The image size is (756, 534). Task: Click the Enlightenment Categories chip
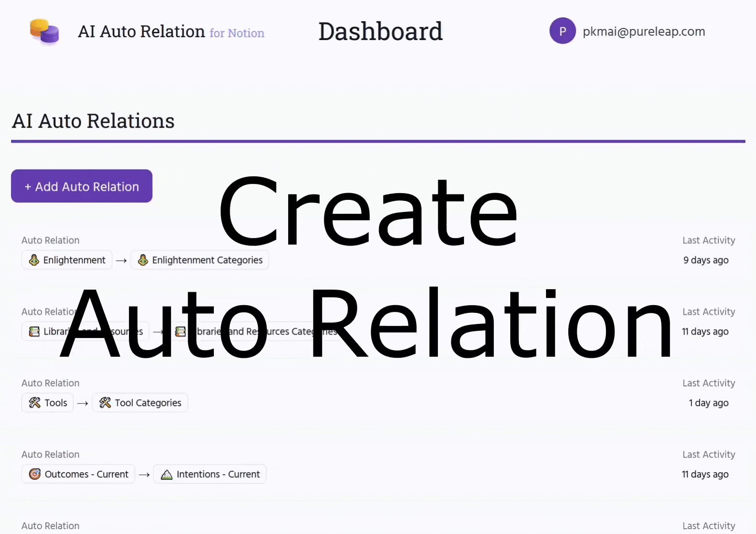200,260
